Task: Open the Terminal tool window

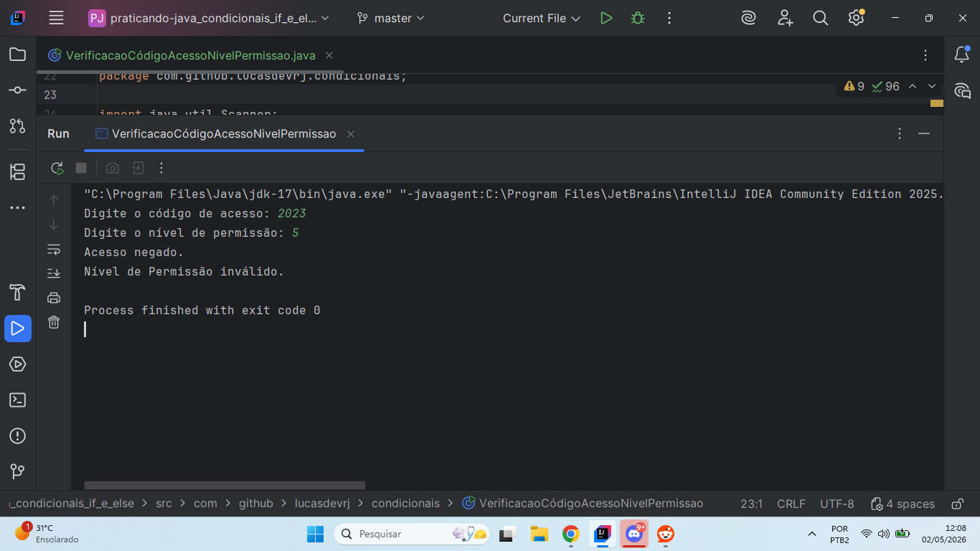Action: (x=18, y=400)
